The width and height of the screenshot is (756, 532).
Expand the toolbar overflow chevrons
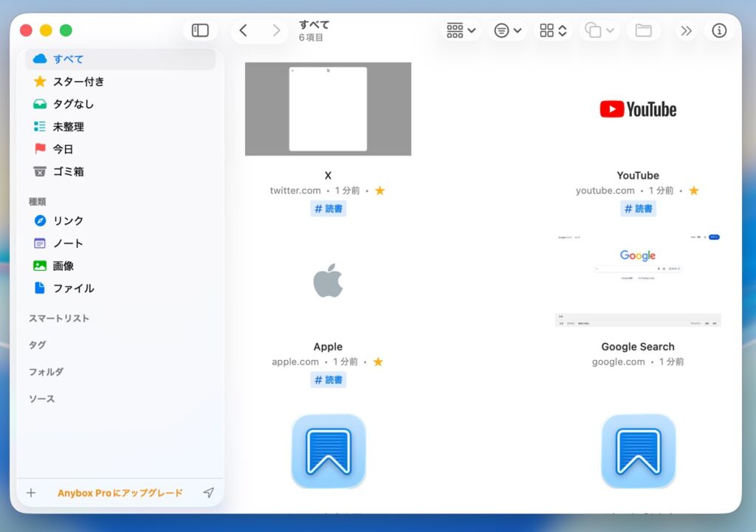[x=686, y=30]
